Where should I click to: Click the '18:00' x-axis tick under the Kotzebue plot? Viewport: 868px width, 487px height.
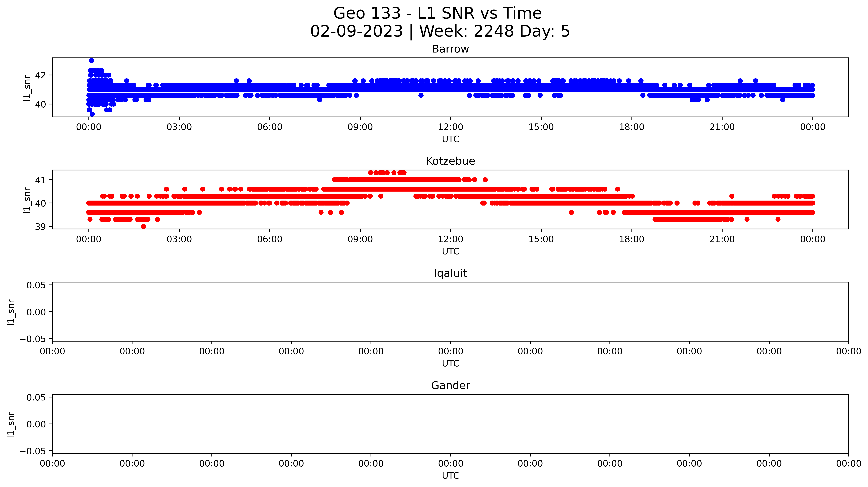(631, 239)
